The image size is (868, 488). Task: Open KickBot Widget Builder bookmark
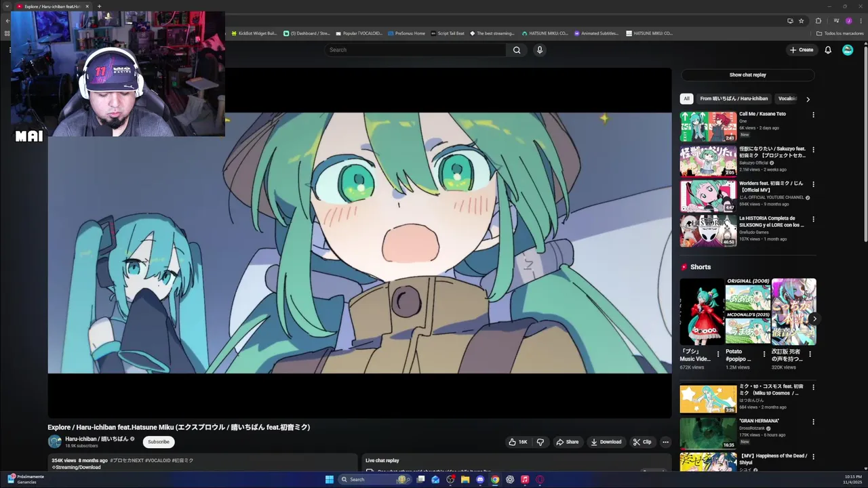[254, 33]
